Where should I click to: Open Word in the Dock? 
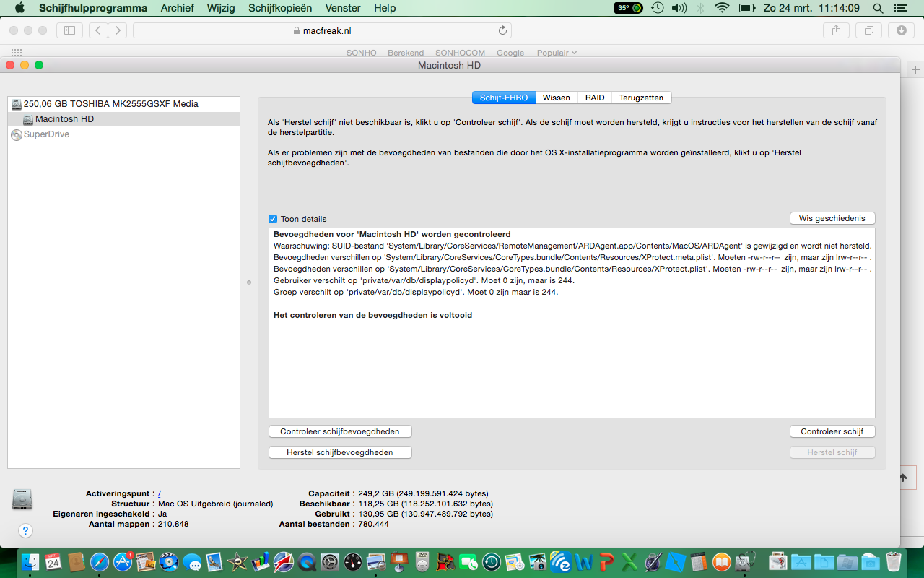click(x=584, y=562)
